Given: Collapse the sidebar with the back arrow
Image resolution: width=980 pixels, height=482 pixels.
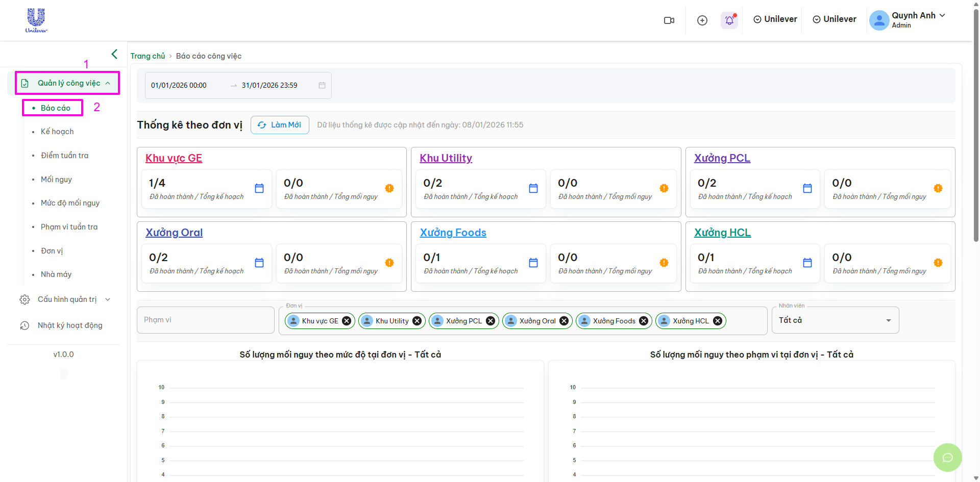Looking at the screenshot, I should (114, 54).
